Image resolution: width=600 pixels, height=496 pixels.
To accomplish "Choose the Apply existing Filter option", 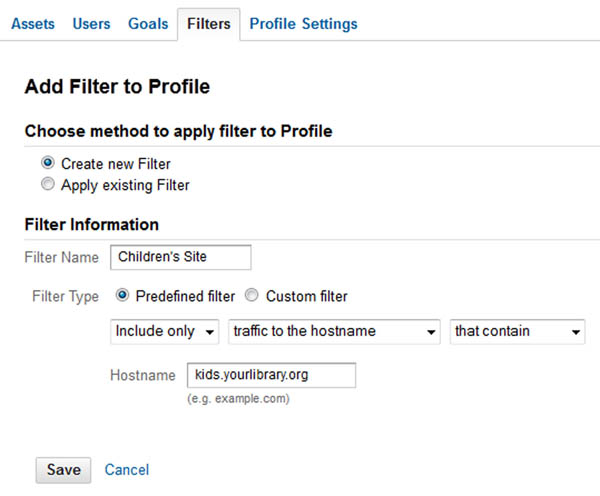I will click(48, 184).
